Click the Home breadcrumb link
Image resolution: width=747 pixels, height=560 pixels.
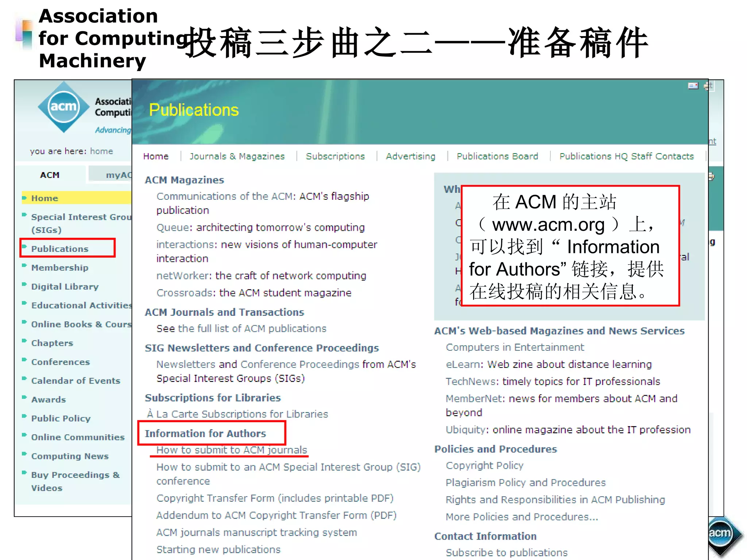[101, 151]
